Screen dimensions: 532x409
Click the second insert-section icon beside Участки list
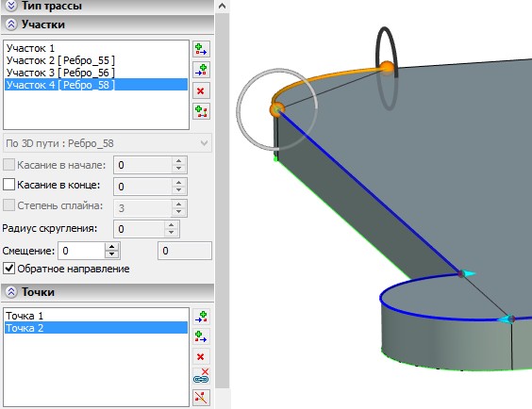click(201, 70)
